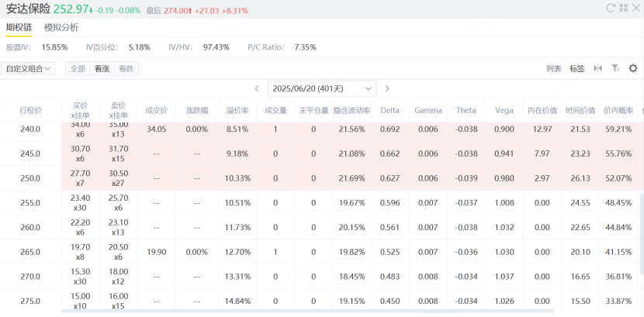The image size is (644, 317).
Task: Open the 模拟分析 tab
Action: [61, 27]
